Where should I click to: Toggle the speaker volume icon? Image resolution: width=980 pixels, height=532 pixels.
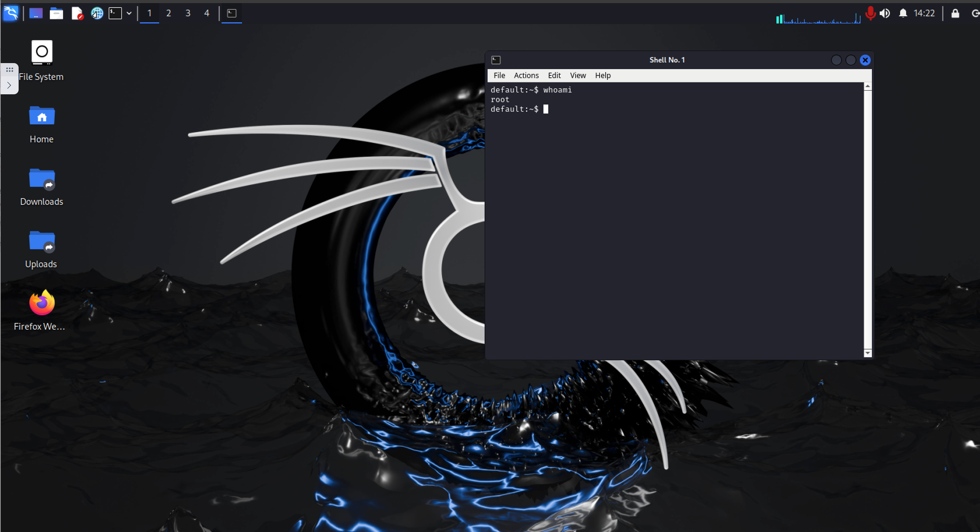click(x=885, y=13)
